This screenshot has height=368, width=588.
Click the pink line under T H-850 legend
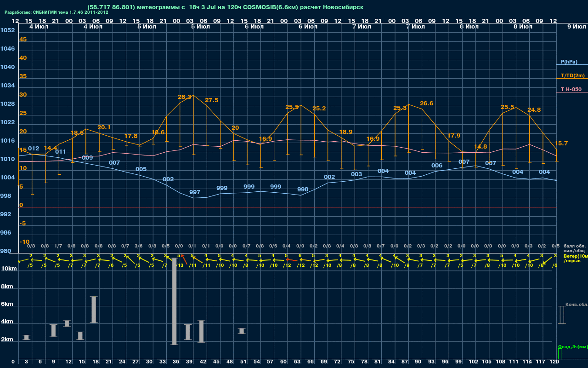pyautogui.click(x=572, y=92)
